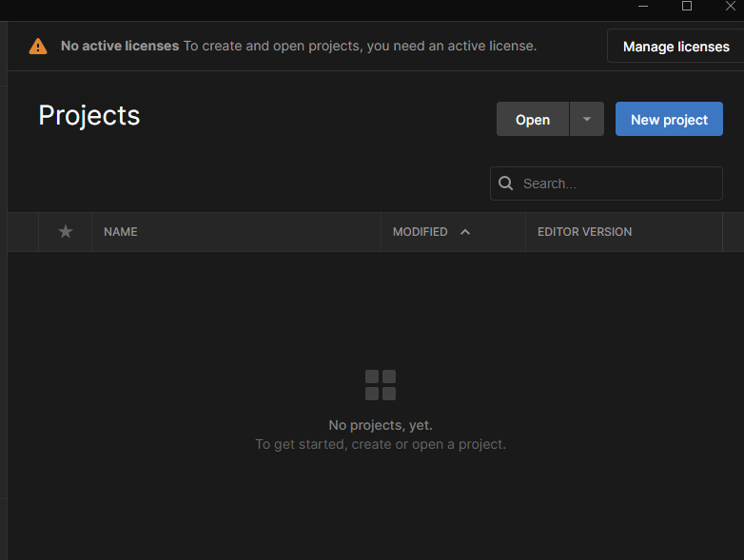Open the Manage licenses dialog
Image resolution: width=744 pixels, height=560 pixels.
tap(675, 46)
